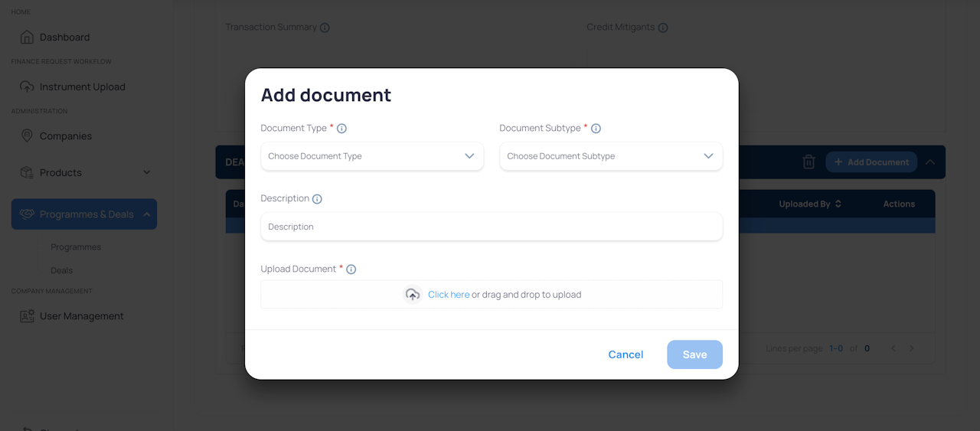Screen dimensions: 980x431
Task: Click the trash delete icon in deal header
Action: pos(808,162)
